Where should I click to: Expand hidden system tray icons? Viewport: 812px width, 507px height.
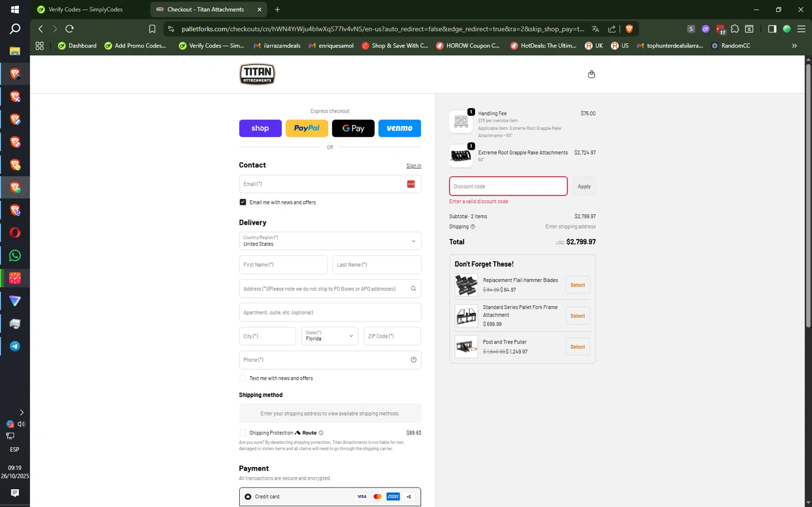(21, 412)
